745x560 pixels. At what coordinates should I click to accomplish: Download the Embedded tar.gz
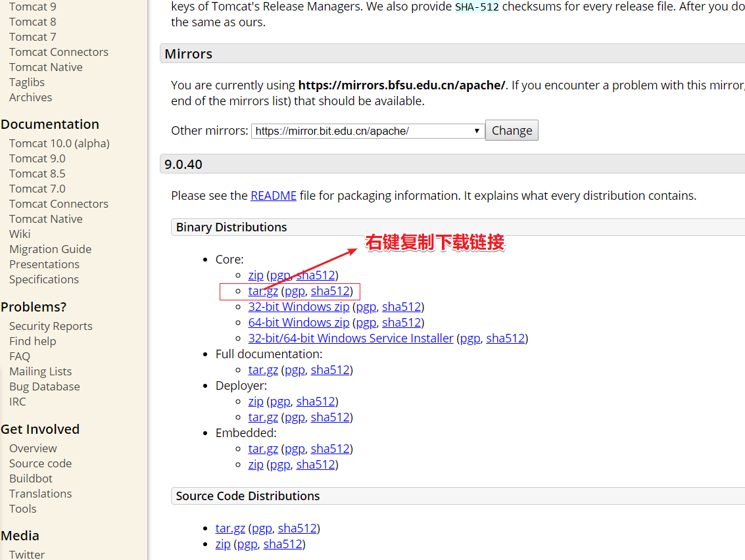(263, 449)
